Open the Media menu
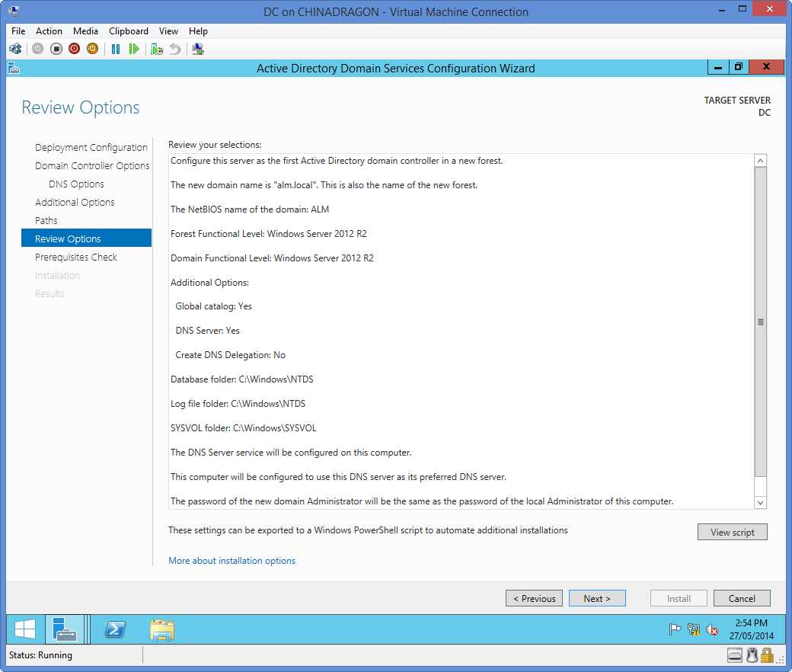The width and height of the screenshot is (792, 672). tap(85, 30)
